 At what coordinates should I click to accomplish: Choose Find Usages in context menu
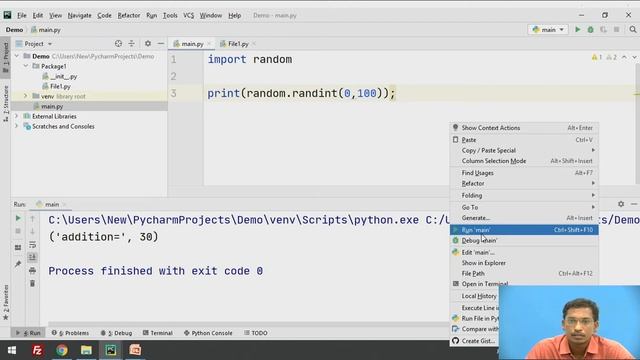point(524,173)
